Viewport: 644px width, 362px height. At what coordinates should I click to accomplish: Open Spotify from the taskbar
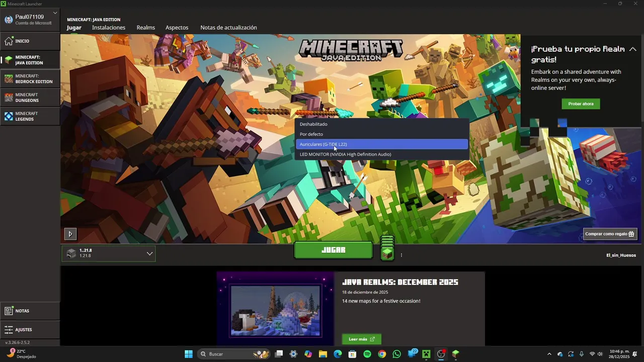367,354
